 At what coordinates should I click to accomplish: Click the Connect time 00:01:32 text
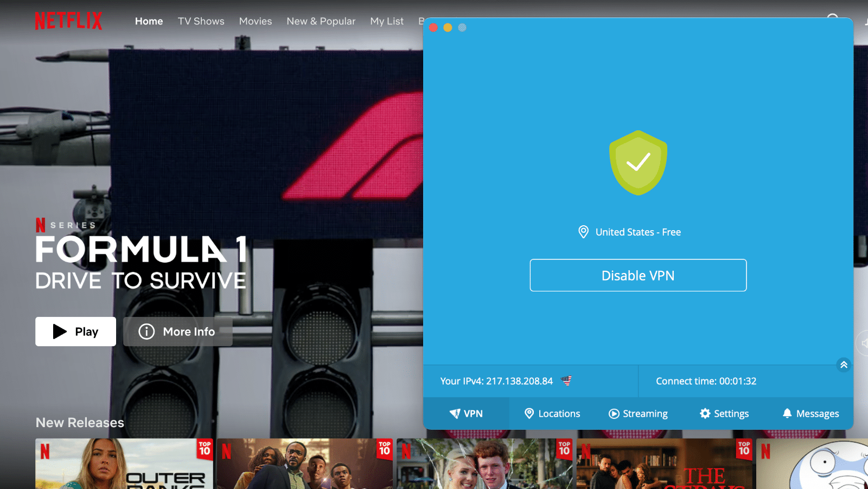point(706,381)
